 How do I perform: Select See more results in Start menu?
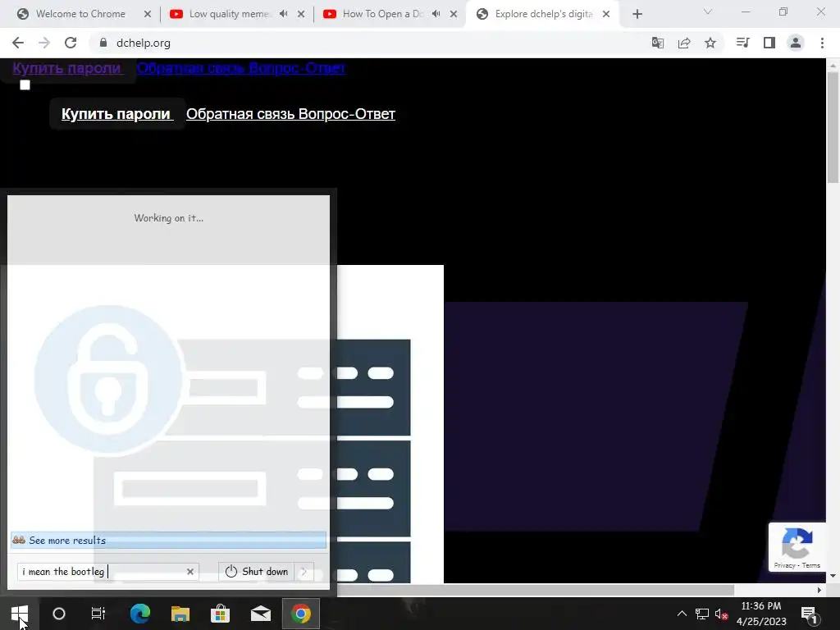[x=168, y=540]
